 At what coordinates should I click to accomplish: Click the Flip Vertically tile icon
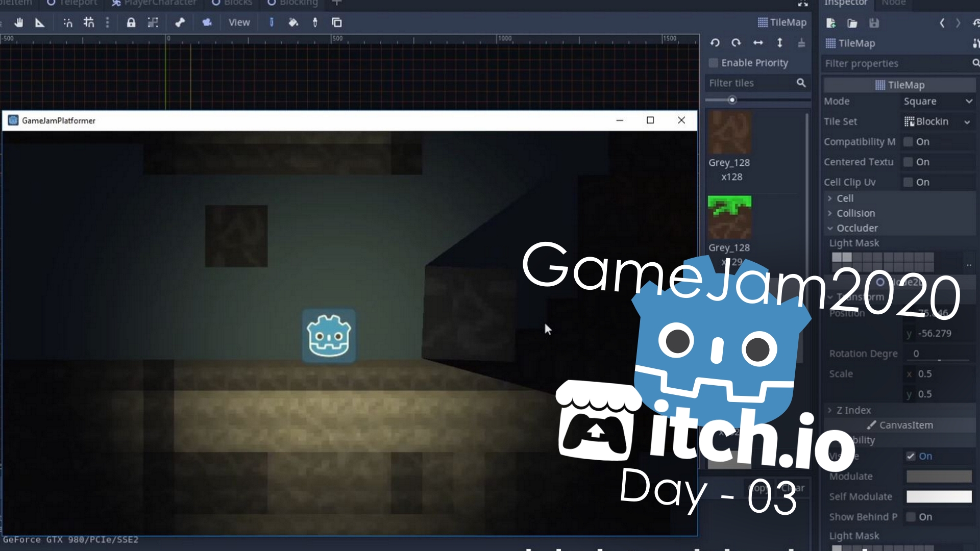click(x=779, y=43)
